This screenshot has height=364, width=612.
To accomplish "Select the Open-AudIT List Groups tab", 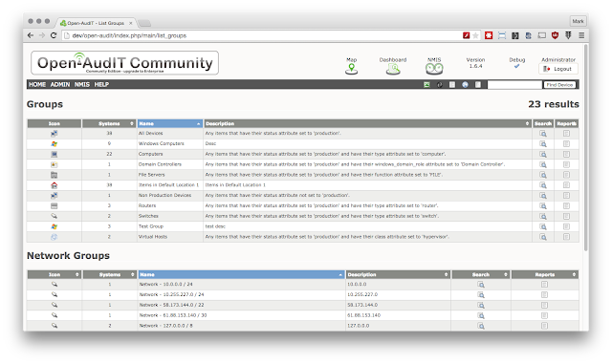I will coord(96,23).
